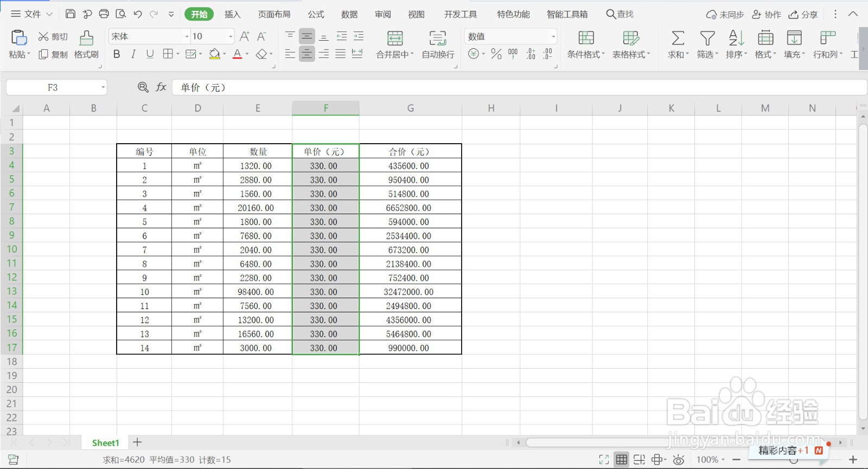
Task: Decrease font size with the A- icon
Action: (x=261, y=36)
